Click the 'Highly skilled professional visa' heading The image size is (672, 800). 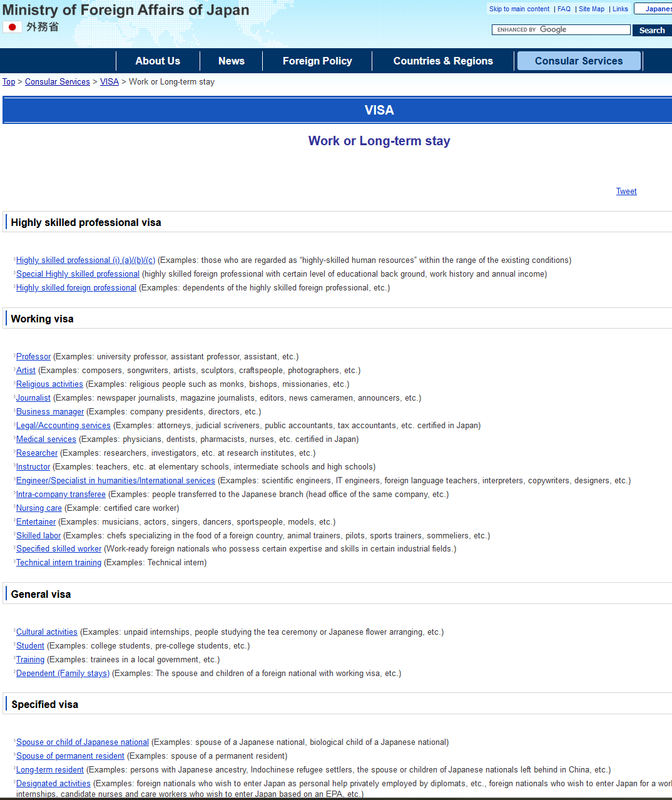click(86, 223)
